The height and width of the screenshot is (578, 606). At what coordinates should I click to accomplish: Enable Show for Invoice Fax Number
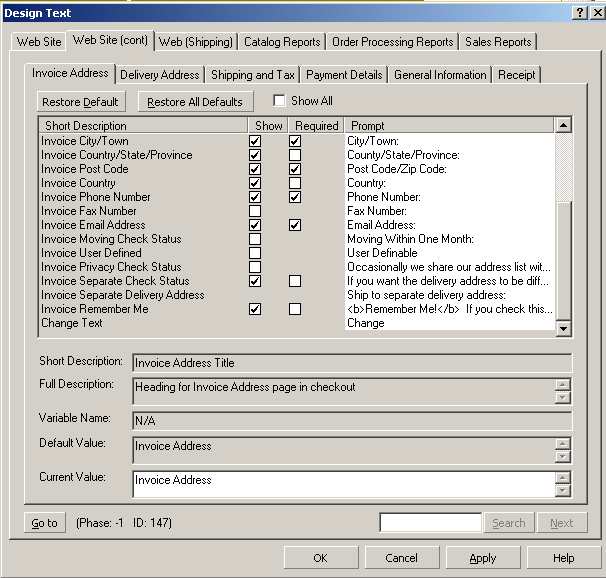255,211
